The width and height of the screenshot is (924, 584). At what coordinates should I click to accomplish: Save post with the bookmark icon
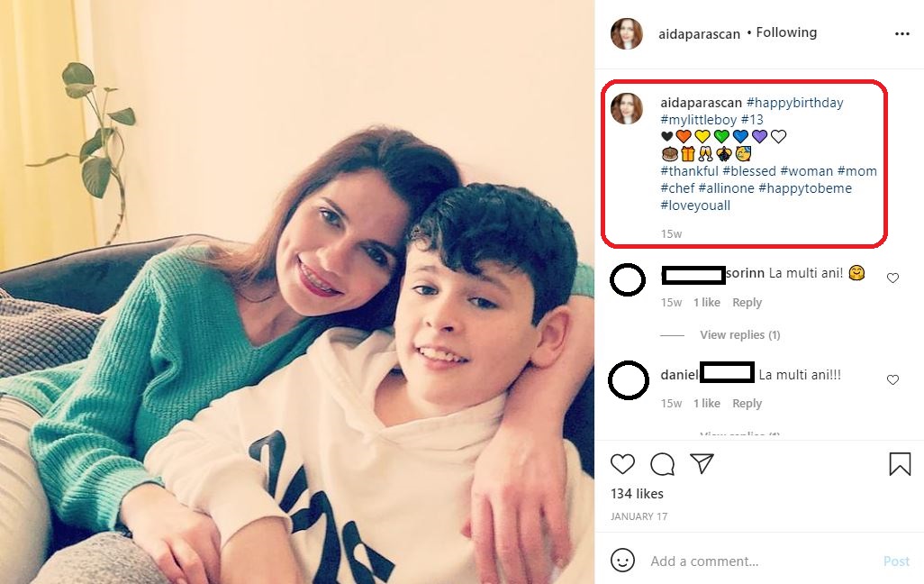point(900,464)
